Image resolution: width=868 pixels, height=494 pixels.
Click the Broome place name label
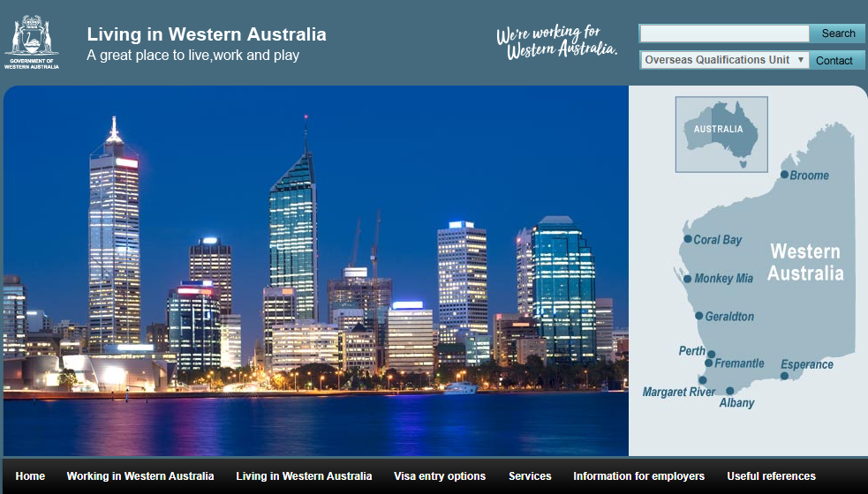[810, 176]
